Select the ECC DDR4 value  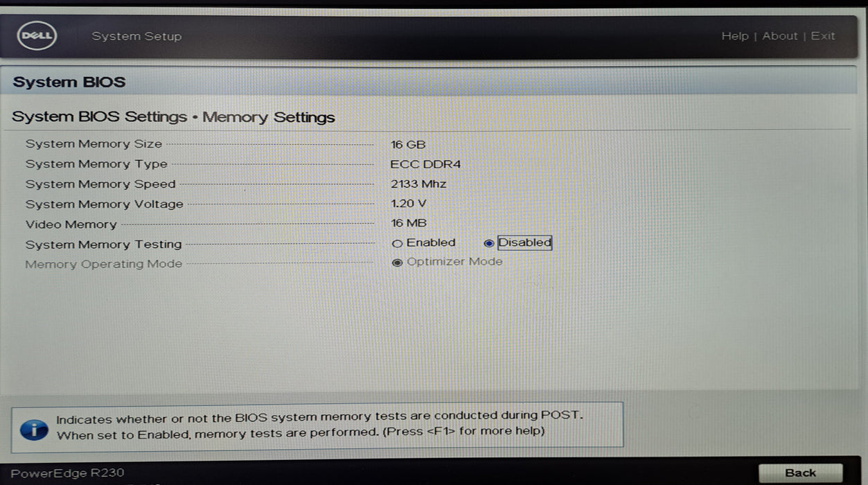pos(425,164)
